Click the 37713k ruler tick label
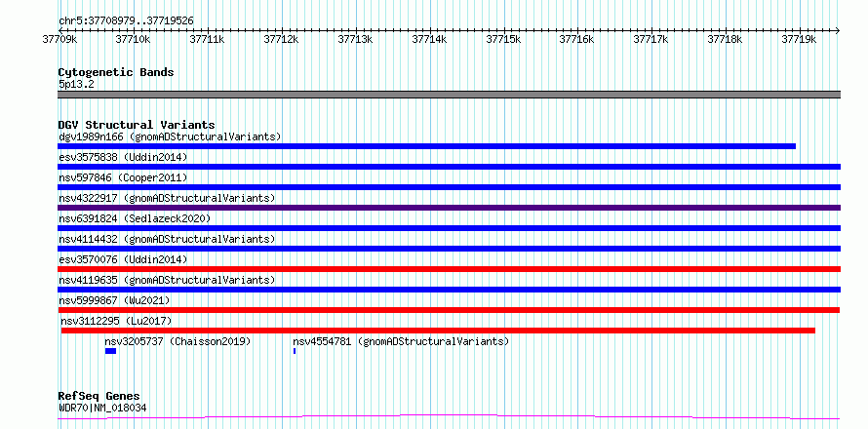868x429 pixels. 355,39
